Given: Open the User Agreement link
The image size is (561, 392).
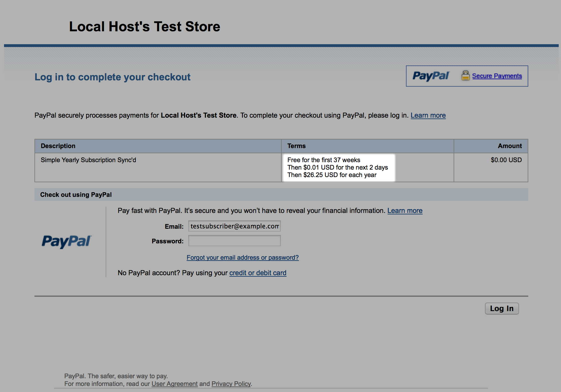Looking at the screenshot, I should point(175,384).
